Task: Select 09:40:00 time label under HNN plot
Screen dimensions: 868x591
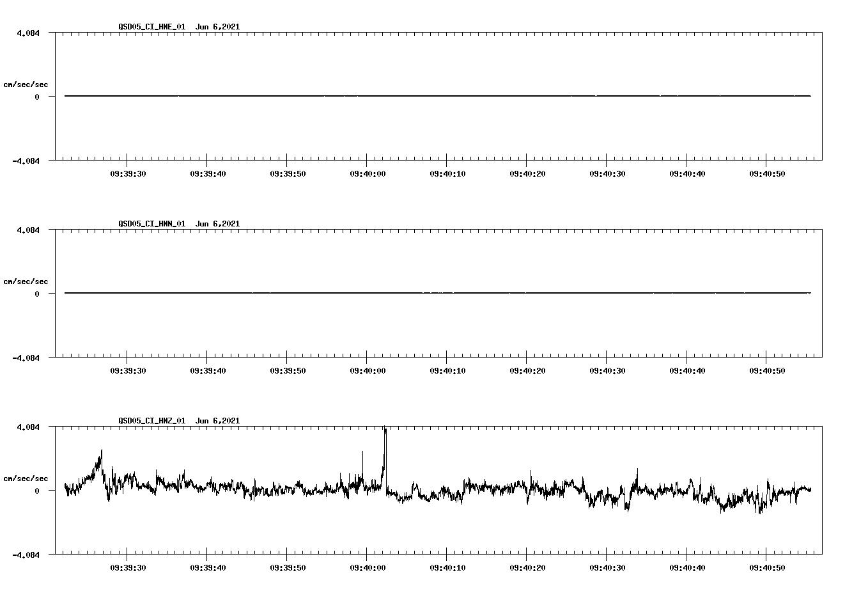Action: click(x=368, y=371)
